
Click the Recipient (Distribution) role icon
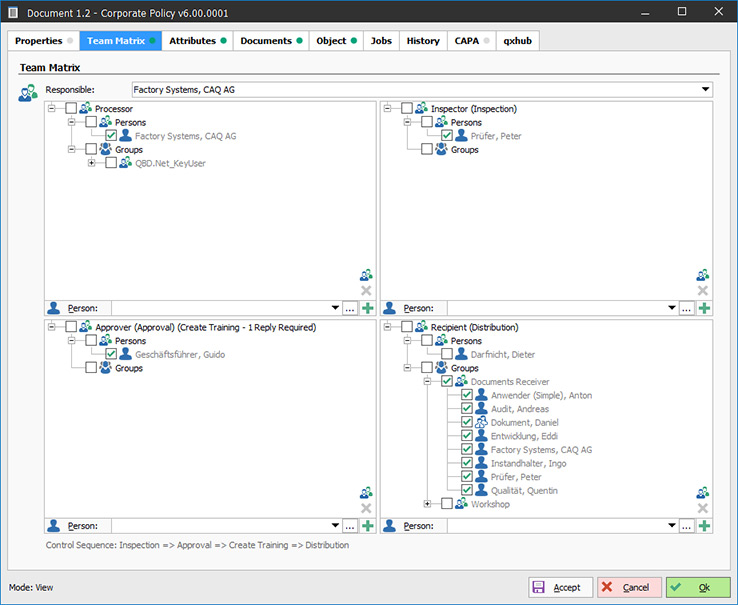click(x=421, y=327)
